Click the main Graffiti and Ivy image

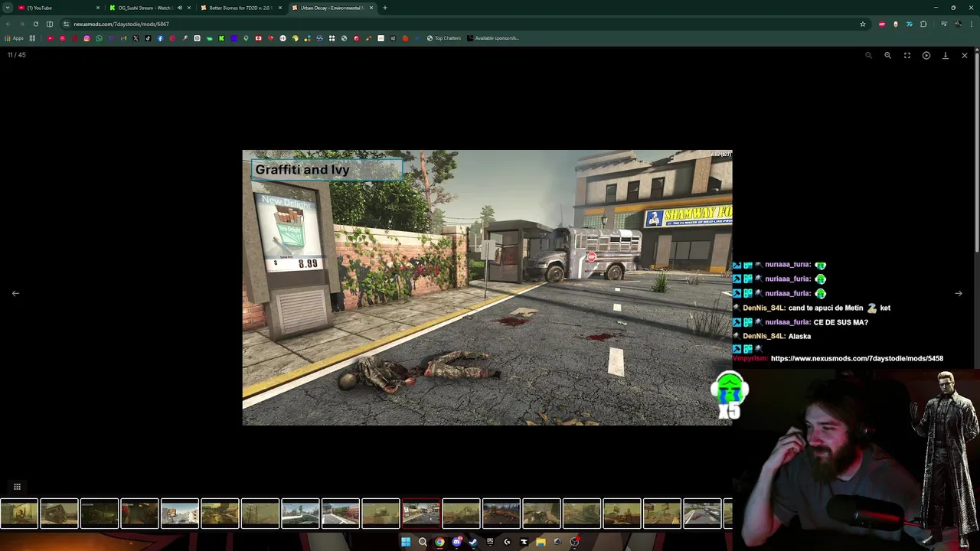pos(487,288)
